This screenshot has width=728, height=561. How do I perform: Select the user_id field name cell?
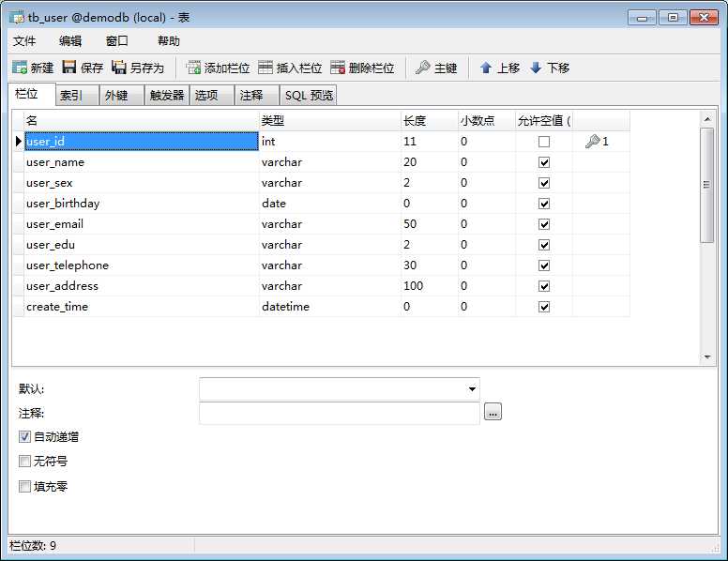(141, 141)
